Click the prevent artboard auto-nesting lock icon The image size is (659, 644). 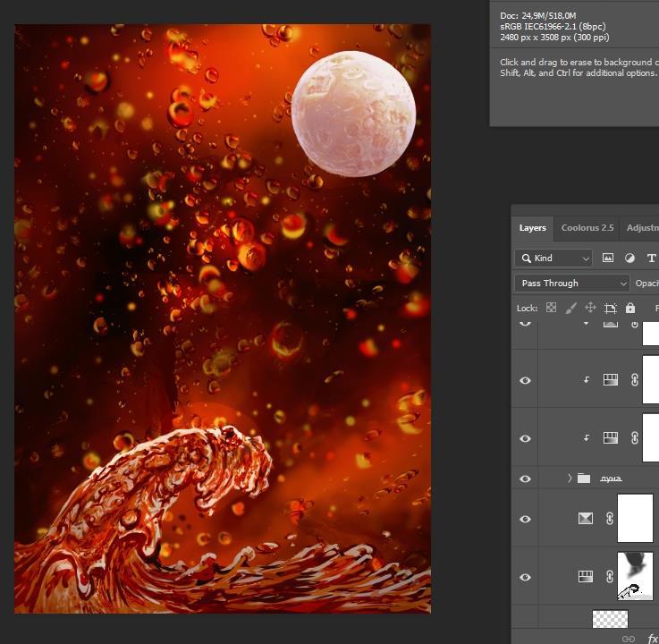(x=611, y=308)
